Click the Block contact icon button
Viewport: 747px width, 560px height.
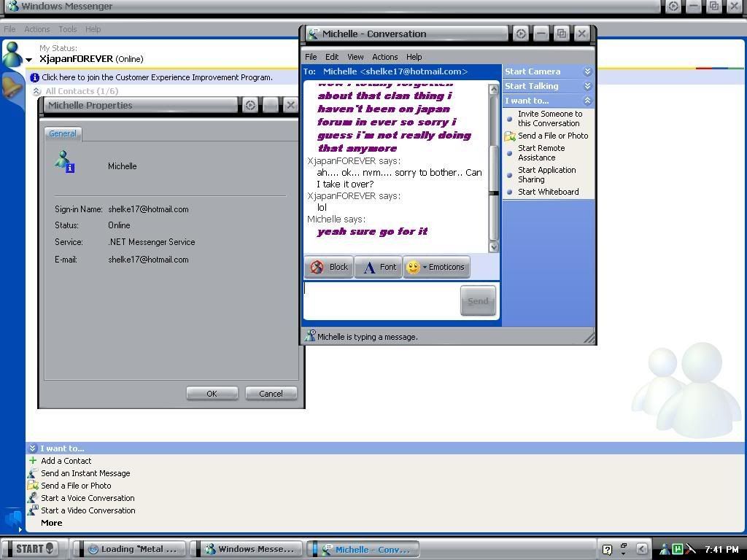tap(329, 267)
